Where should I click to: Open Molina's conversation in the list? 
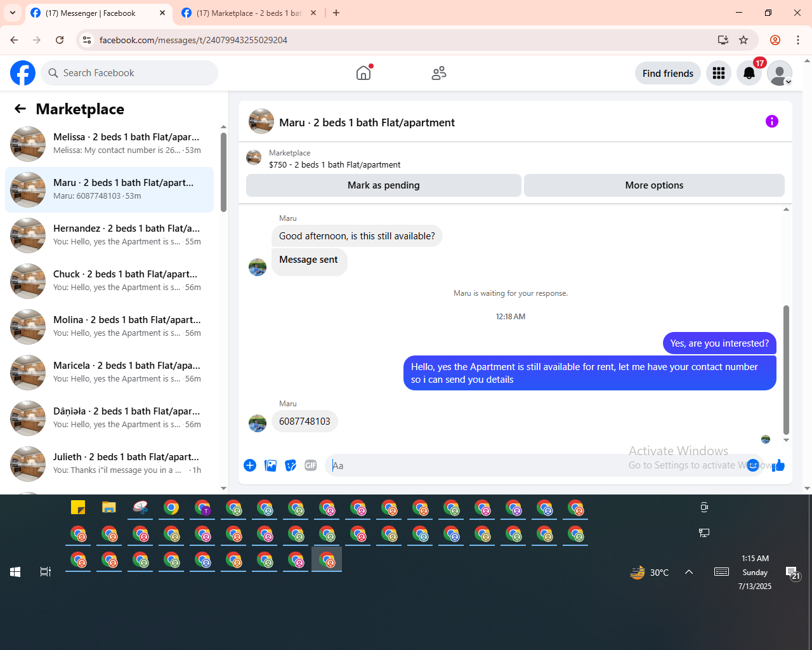pos(109,327)
